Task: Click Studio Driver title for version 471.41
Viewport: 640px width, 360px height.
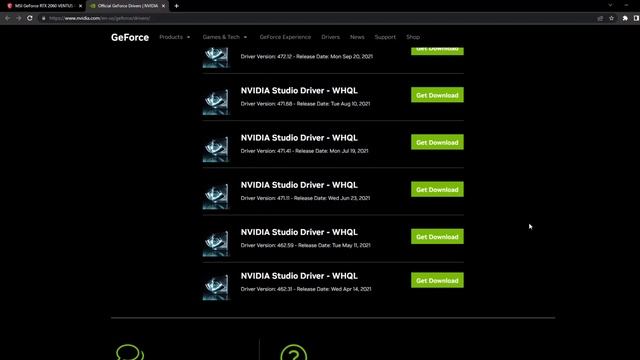Action: click(299, 138)
